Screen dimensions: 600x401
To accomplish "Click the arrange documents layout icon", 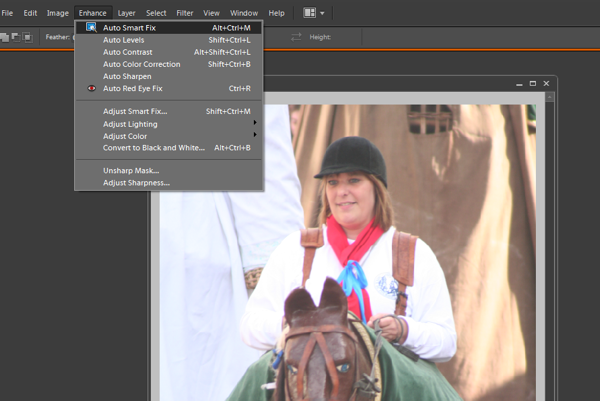I will [x=309, y=13].
